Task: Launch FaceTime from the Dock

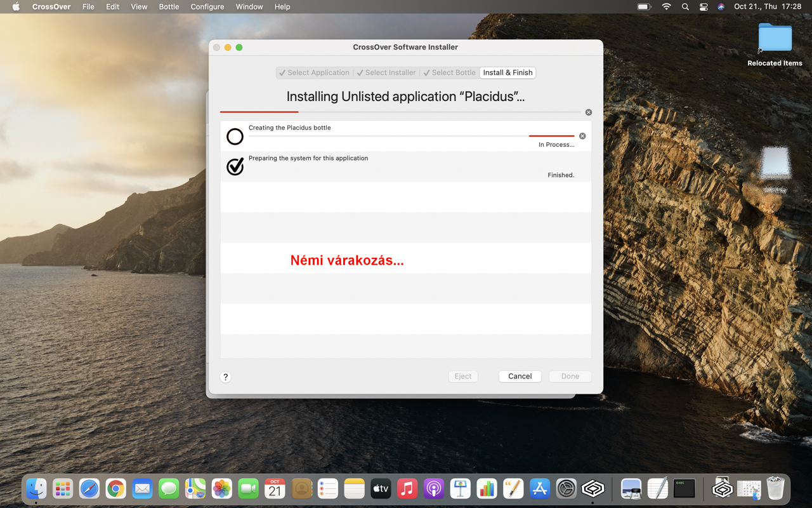Action: point(249,488)
